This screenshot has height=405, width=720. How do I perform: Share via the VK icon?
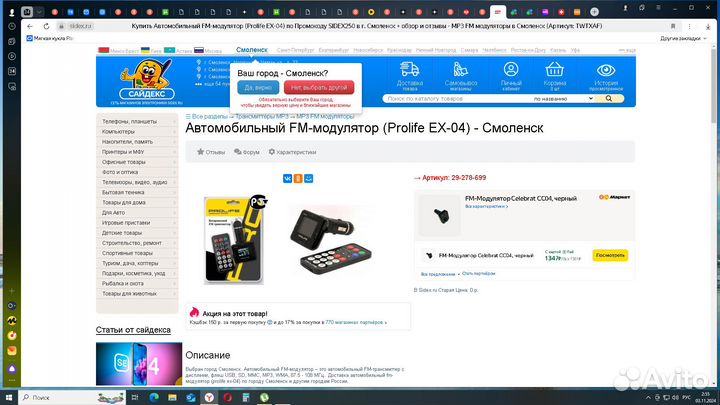(287, 178)
